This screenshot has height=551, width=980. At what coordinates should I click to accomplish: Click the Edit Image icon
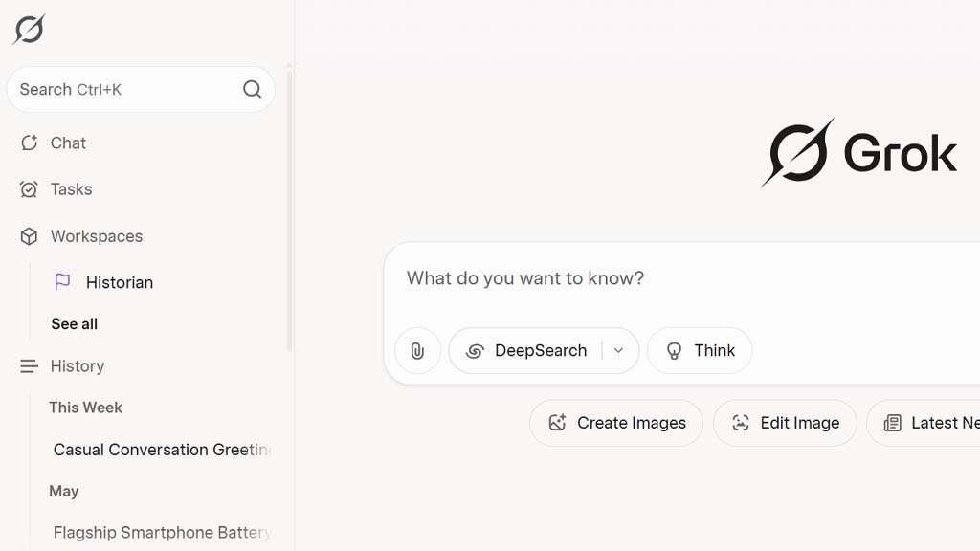point(741,423)
